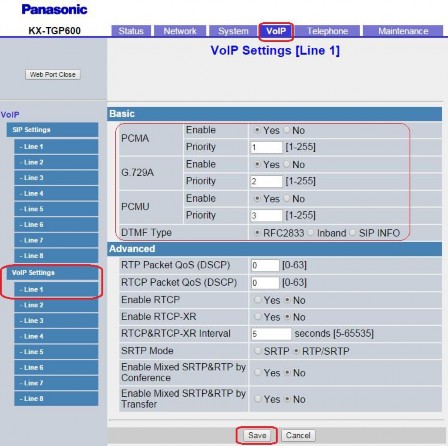
Task: Enable Mixed SRTP&RTP by Conference Yes
Action: click(x=257, y=372)
